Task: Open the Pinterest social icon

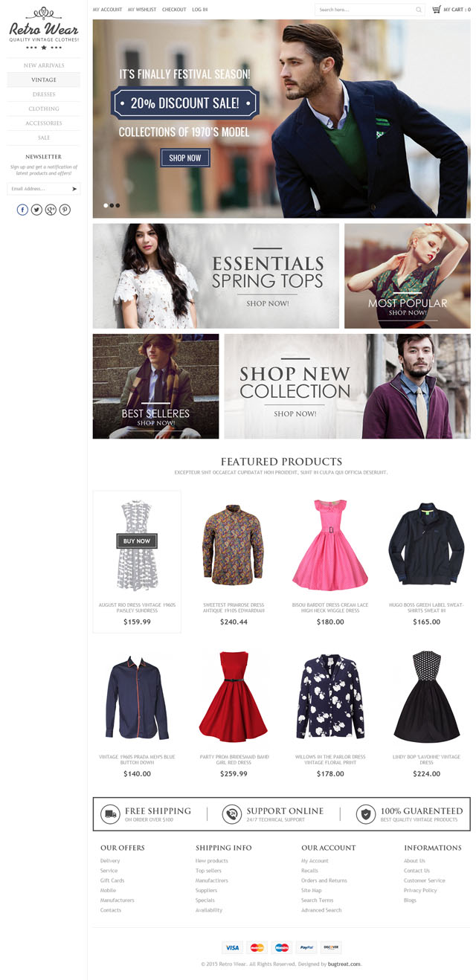Action: click(x=65, y=210)
